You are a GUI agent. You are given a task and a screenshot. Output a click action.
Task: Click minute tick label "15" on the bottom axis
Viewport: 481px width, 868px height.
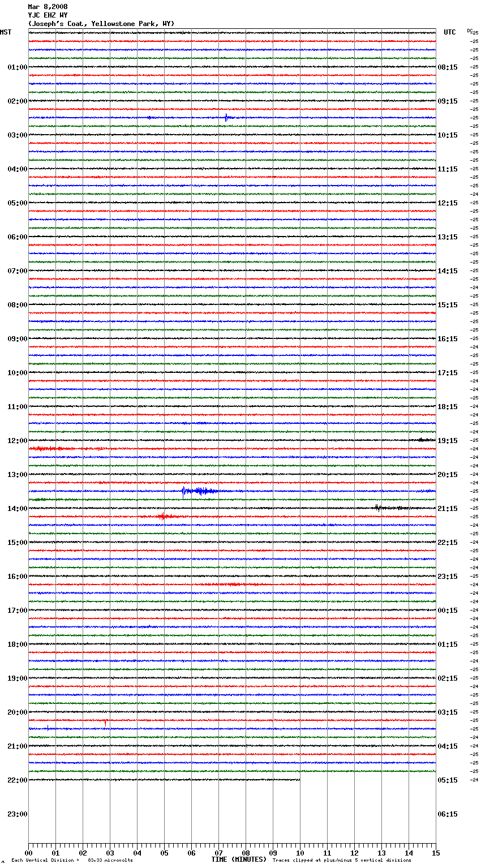click(436, 853)
